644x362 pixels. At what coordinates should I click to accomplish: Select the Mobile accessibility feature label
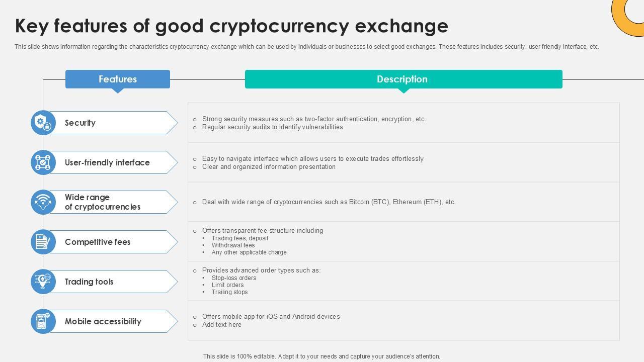pyautogui.click(x=103, y=321)
